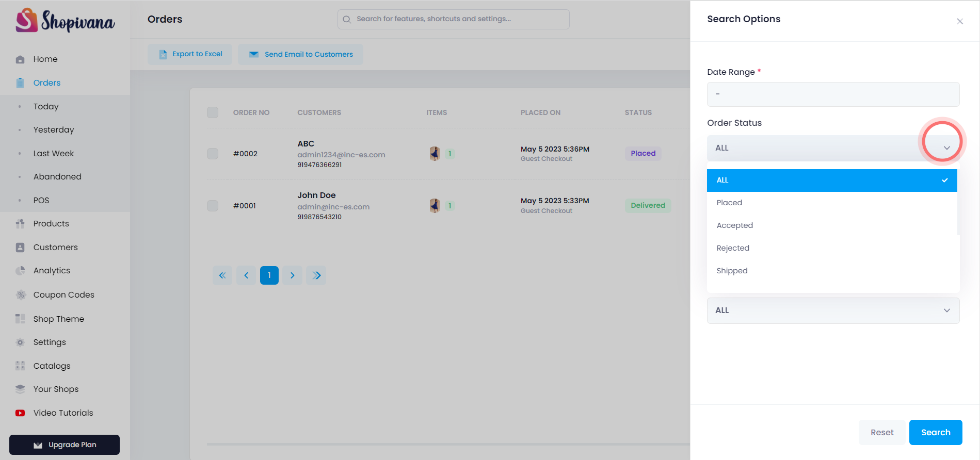
Task: Click the Search button in panel
Action: tap(936, 433)
